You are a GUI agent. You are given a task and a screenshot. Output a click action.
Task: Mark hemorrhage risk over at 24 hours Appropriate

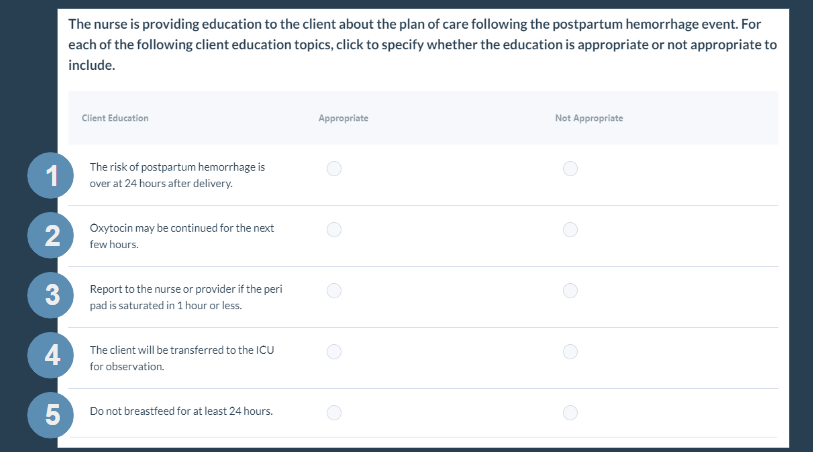(334, 168)
